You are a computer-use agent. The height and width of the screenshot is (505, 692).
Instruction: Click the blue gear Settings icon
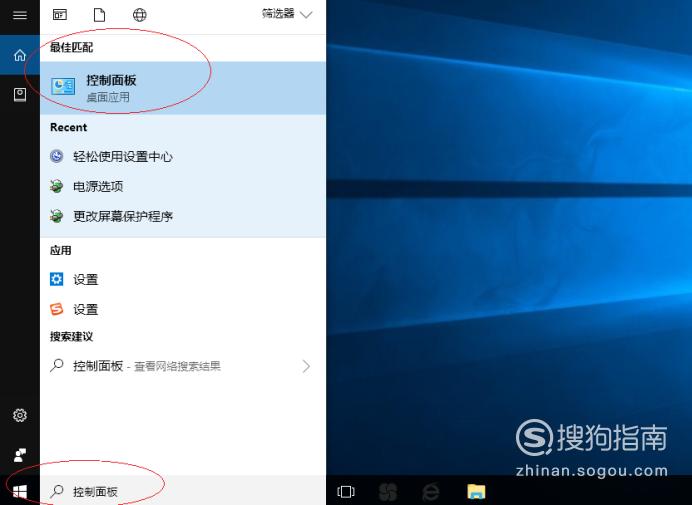[56, 279]
